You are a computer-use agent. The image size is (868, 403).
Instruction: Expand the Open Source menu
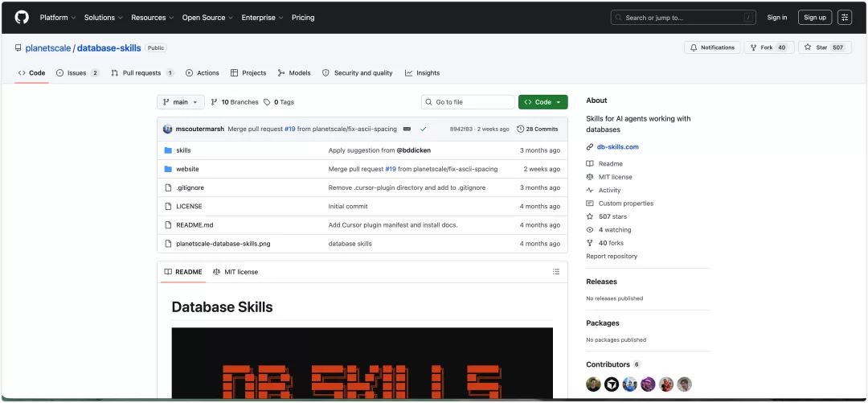pyautogui.click(x=207, y=18)
